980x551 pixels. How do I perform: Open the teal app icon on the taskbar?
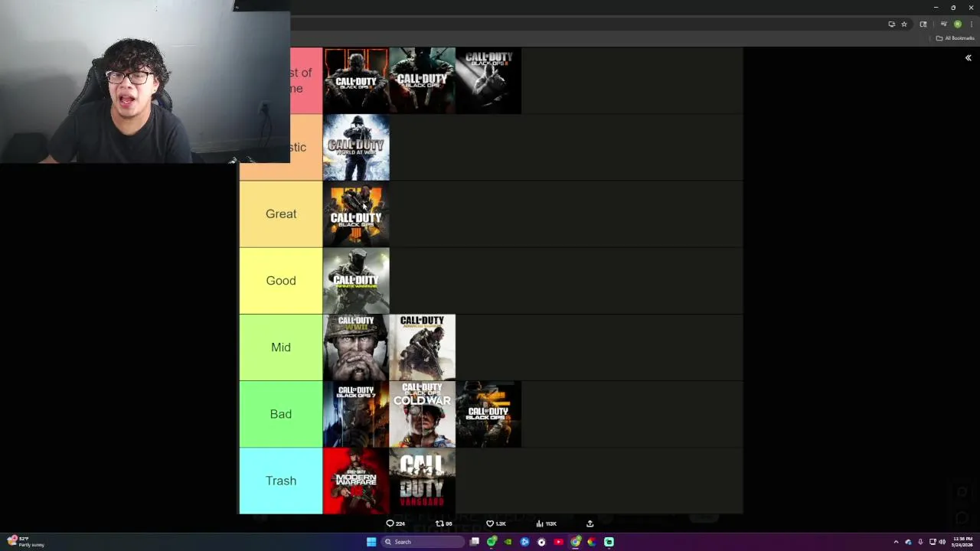click(609, 542)
